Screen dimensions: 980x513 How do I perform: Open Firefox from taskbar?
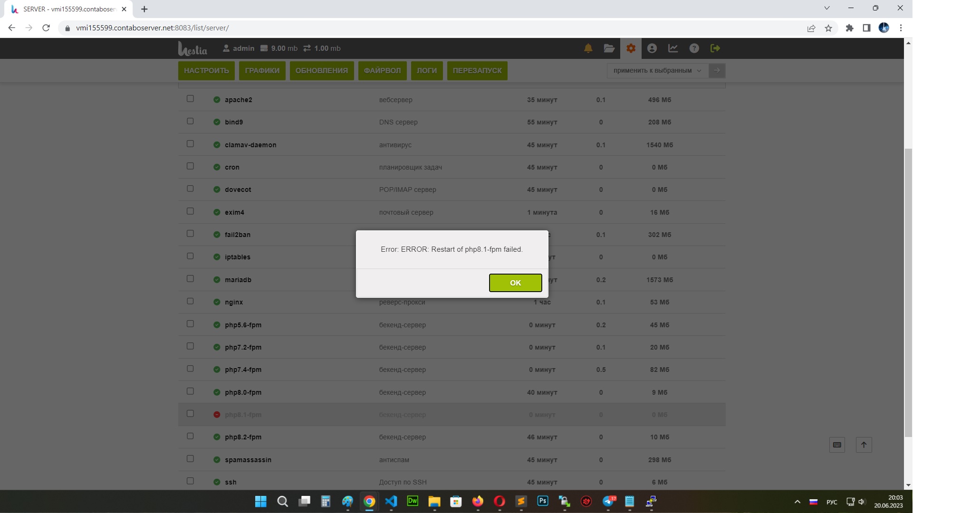point(478,502)
